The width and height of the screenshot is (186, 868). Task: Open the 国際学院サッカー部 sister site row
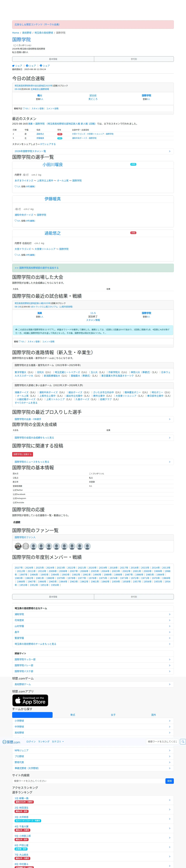click(x=93, y=659)
